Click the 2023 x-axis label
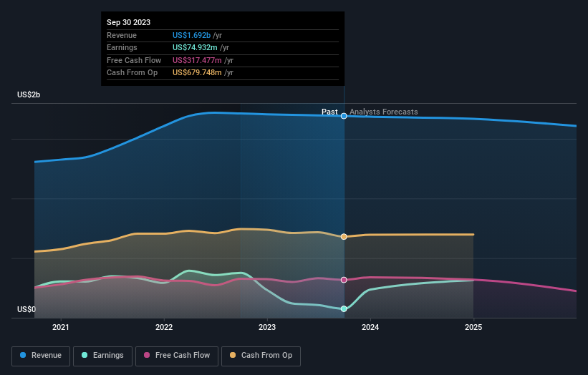588x375 pixels. pos(267,328)
